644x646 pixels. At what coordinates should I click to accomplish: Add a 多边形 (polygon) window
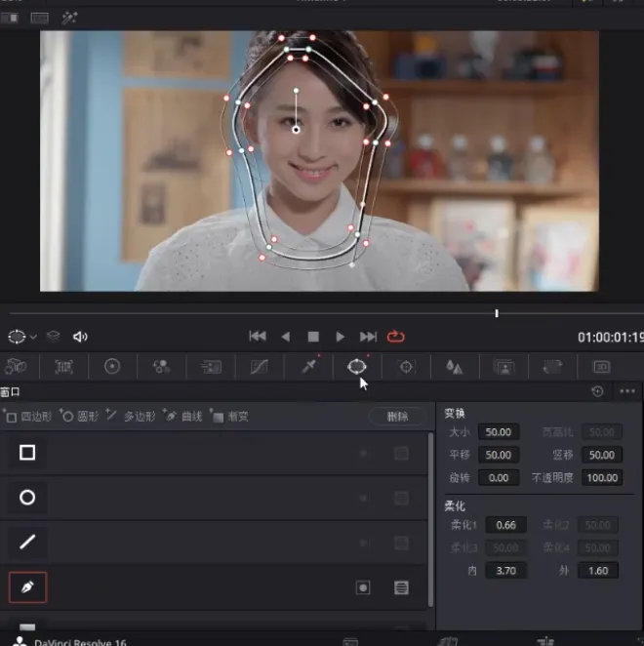[131, 416]
